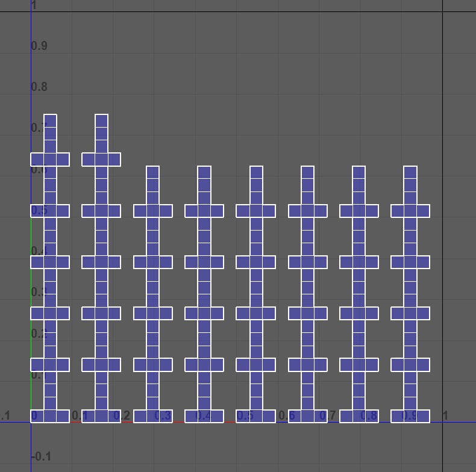Select center of second shell's topmost crossbar
Screen dimensions: 476x472
coord(101,160)
